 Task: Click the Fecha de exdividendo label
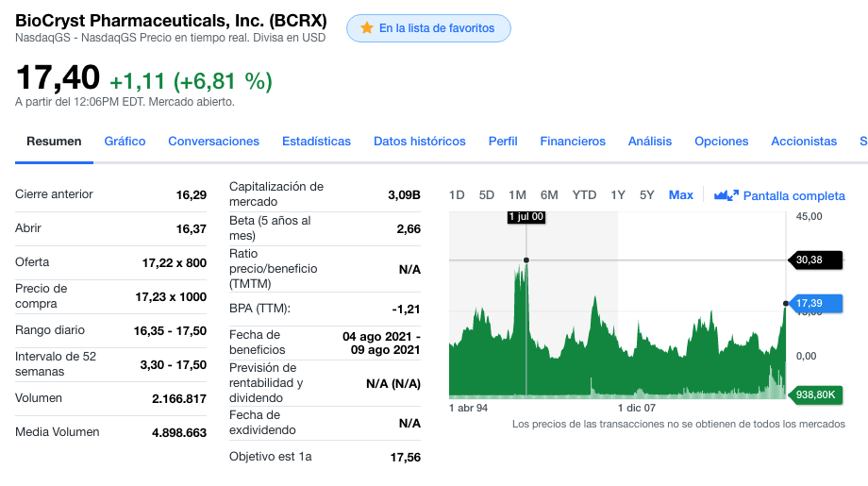(262, 423)
